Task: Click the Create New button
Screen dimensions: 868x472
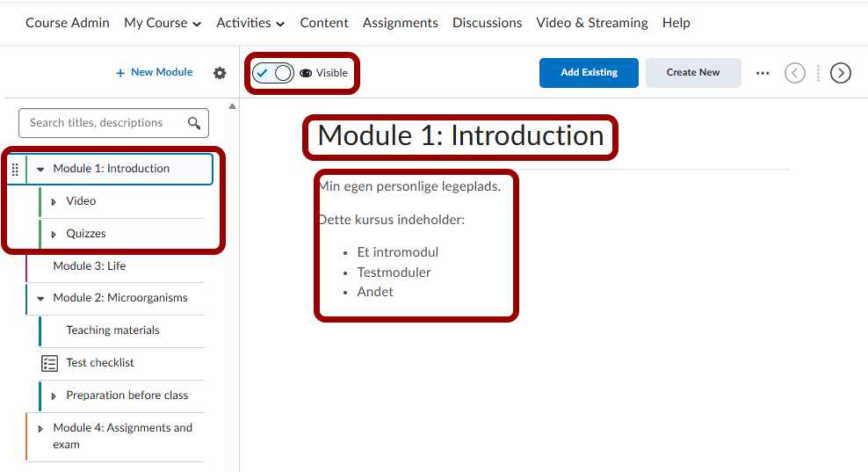Action: (x=693, y=73)
